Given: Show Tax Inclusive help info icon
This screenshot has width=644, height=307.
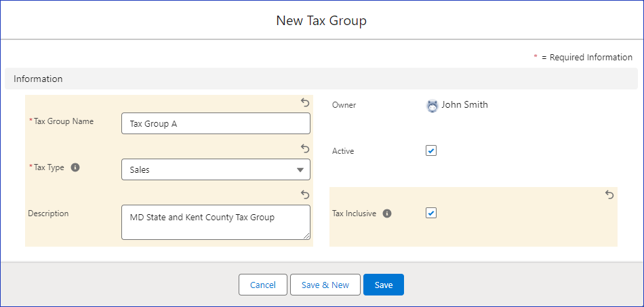Looking at the screenshot, I should tap(387, 213).
